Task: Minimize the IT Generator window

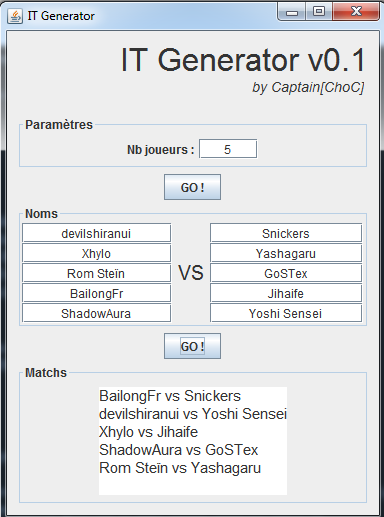Action: [x=292, y=12]
